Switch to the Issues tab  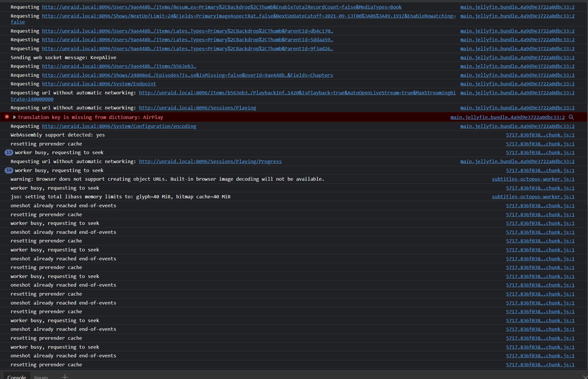tap(41, 377)
